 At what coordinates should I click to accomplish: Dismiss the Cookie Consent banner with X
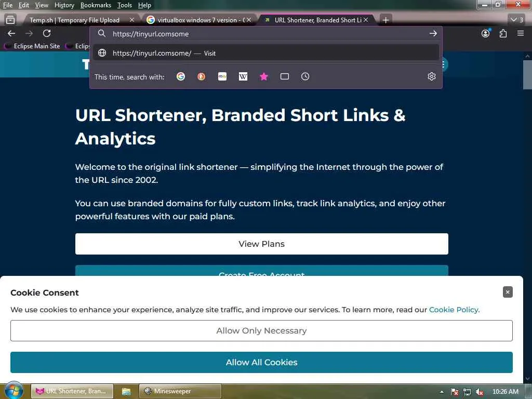508,292
